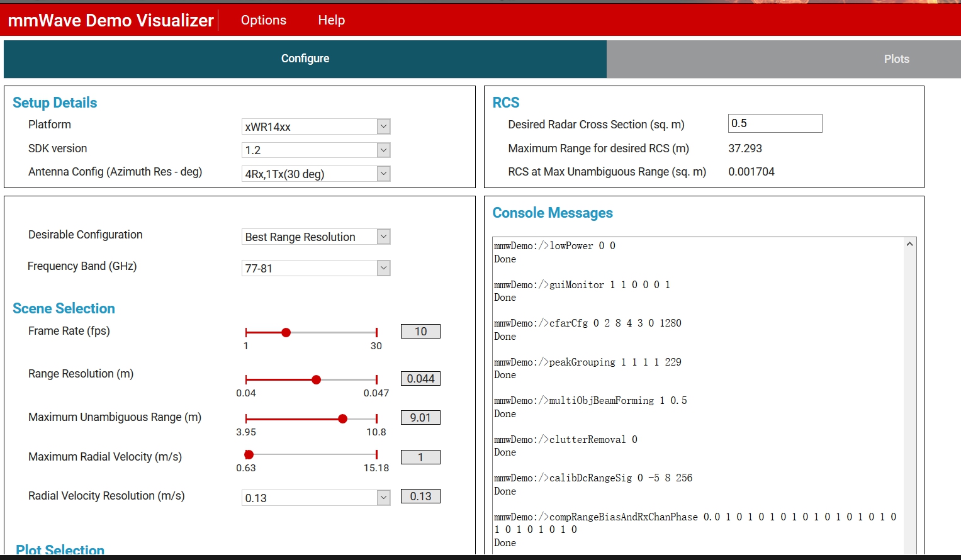Open the Platform dropdown
This screenshot has width=961, height=560.
(382, 126)
